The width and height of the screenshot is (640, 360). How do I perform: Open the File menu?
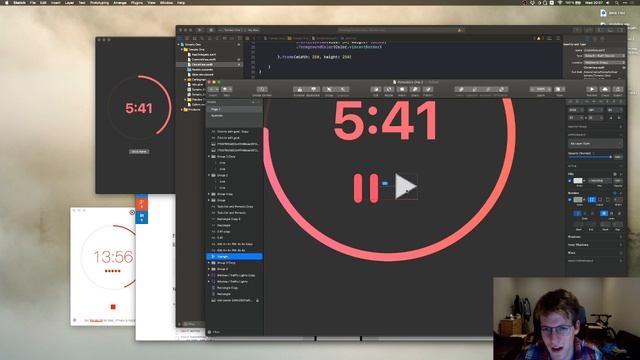[x=33, y=2]
